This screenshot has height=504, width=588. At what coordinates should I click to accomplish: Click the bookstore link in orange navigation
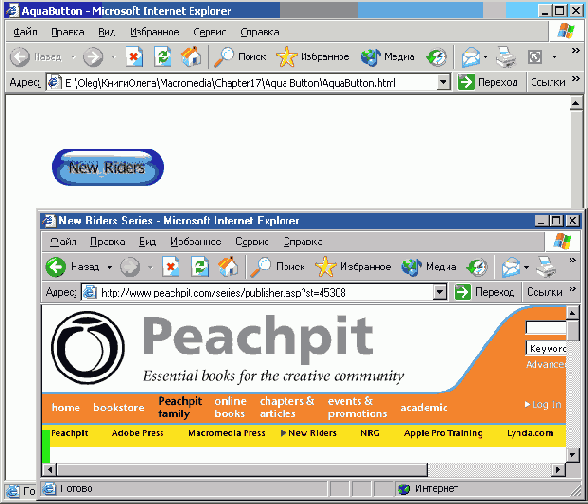pyautogui.click(x=118, y=407)
